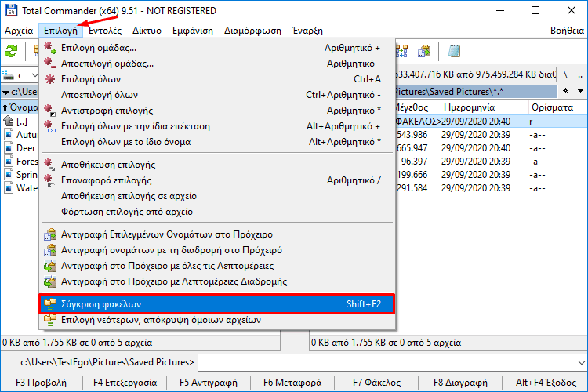Open right panel directory history black arrow
Viewport: 588px width, 392px height.
(580, 91)
